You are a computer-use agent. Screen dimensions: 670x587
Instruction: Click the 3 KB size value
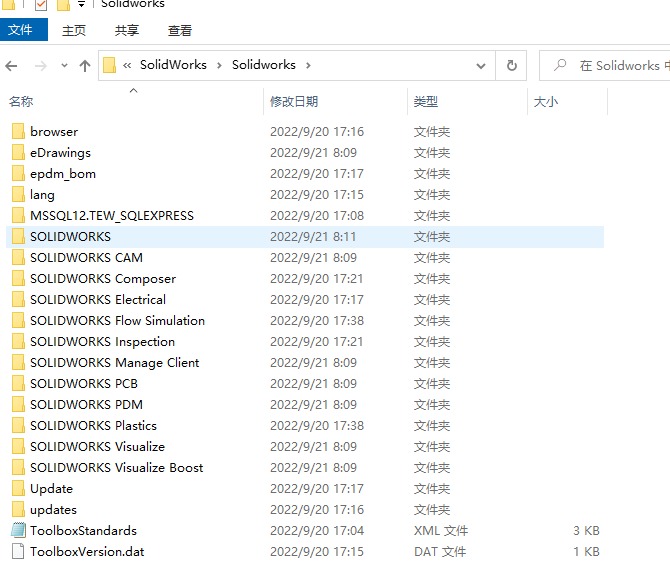[x=586, y=531]
